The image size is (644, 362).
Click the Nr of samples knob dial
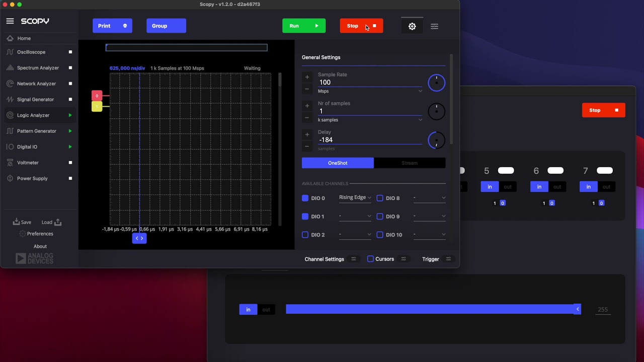pyautogui.click(x=436, y=112)
